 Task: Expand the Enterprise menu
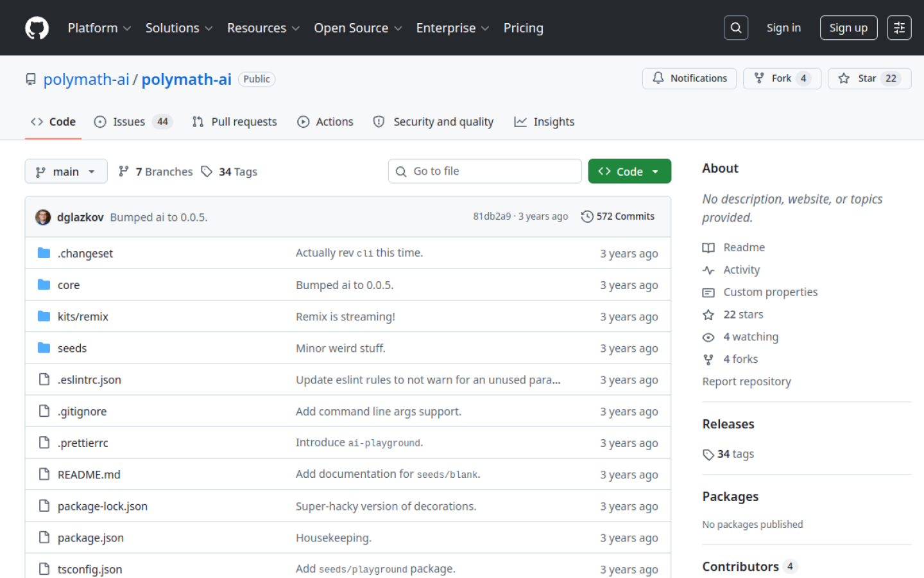click(452, 28)
